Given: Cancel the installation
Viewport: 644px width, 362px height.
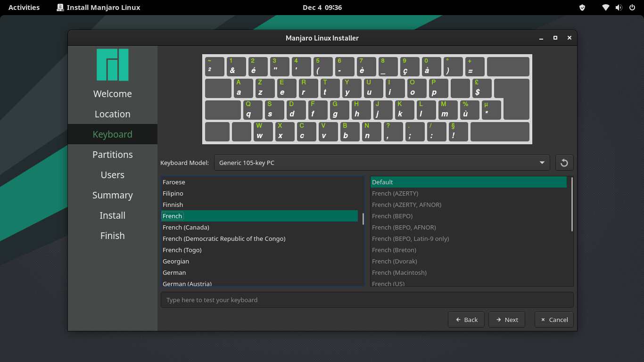Looking at the screenshot, I should (554, 320).
